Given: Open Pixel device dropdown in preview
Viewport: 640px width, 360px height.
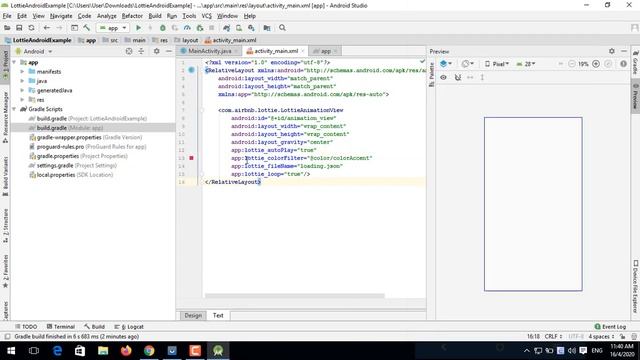Looking at the screenshot, I should (x=497, y=64).
